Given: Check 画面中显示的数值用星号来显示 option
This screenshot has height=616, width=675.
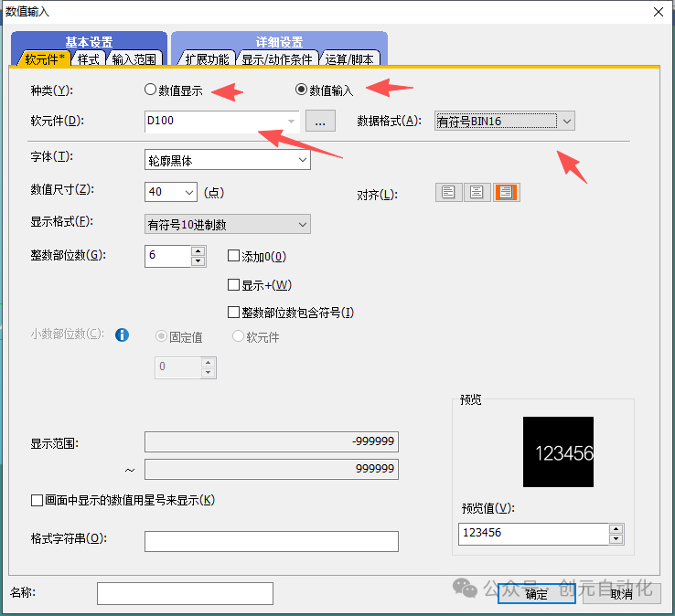Looking at the screenshot, I should [x=37, y=500].
